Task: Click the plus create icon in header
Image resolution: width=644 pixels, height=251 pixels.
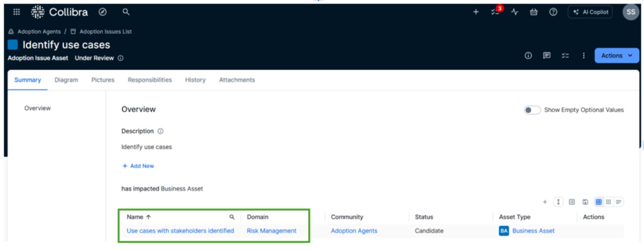Action: pyautogui.click(x=476, y=12)
